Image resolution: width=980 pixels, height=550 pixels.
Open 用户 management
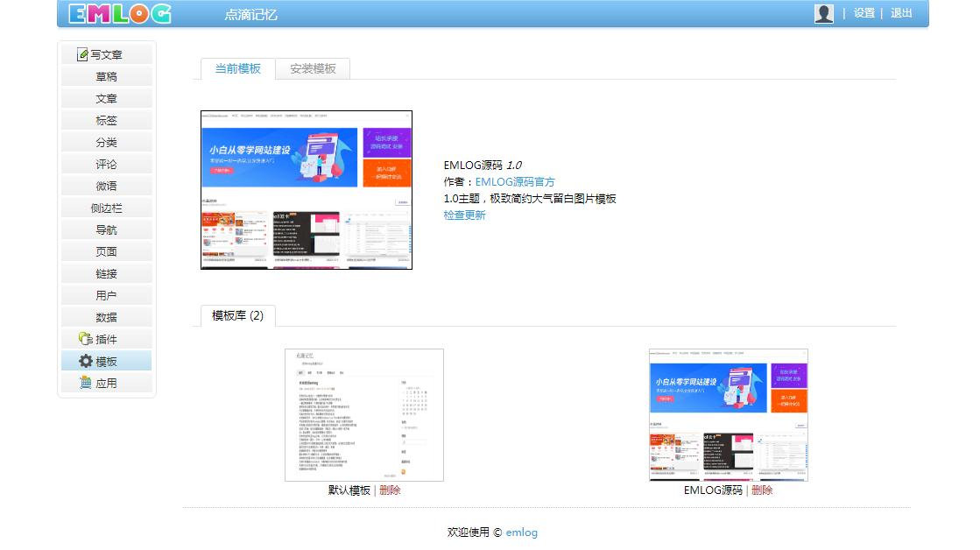(106, 295)
